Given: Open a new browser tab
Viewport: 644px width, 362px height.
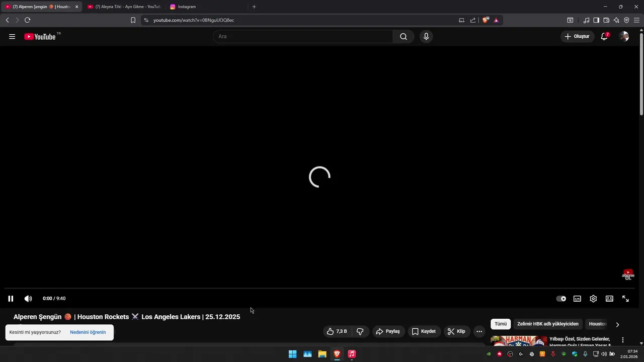Looking at the screenshot, I should coord(254,7).
